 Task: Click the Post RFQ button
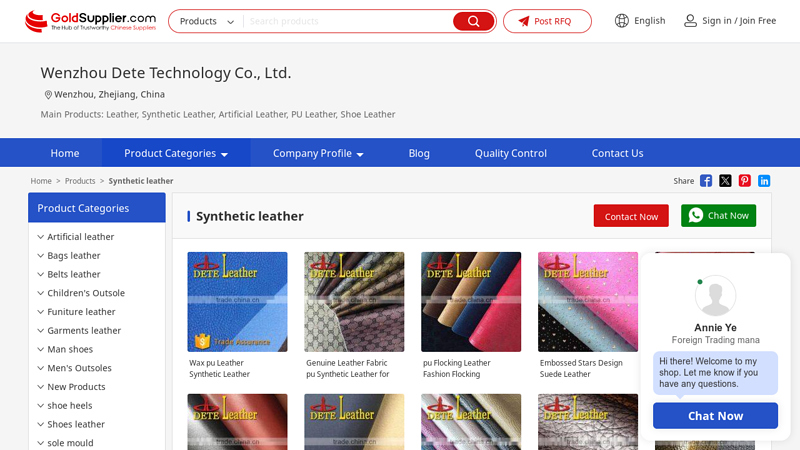[547, 21]
